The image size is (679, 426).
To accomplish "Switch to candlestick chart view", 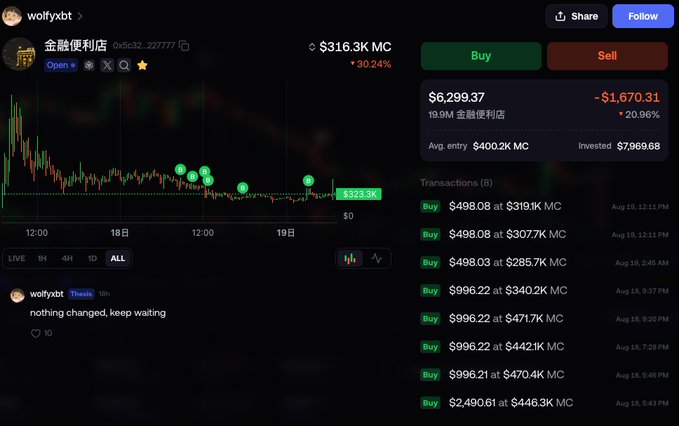I will pyautogui.click(x=350, y=258).
